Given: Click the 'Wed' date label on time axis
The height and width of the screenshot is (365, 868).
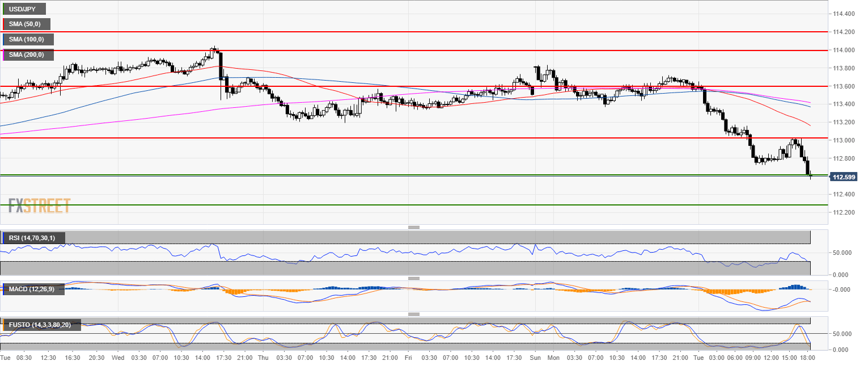Looking at the screenshot, I should click(x=118, y=358).
